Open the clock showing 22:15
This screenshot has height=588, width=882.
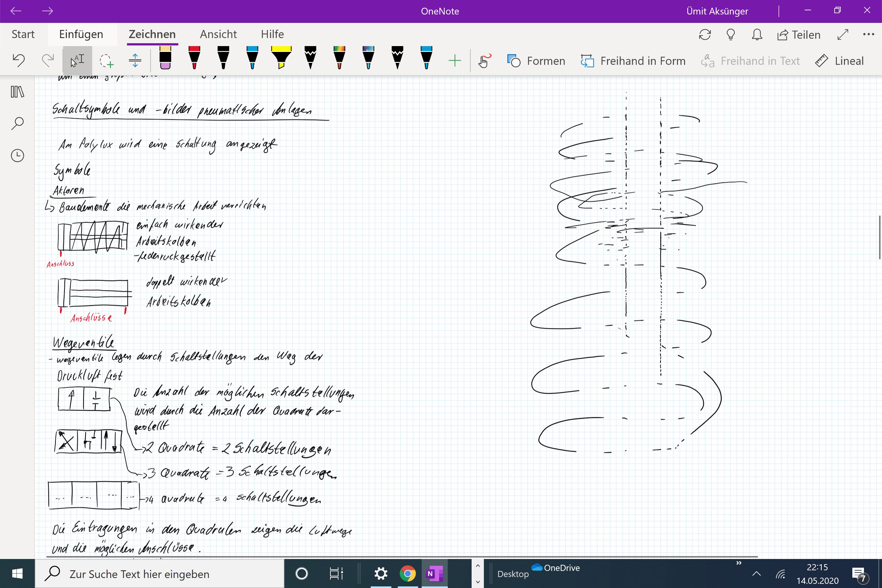point(818,574)
